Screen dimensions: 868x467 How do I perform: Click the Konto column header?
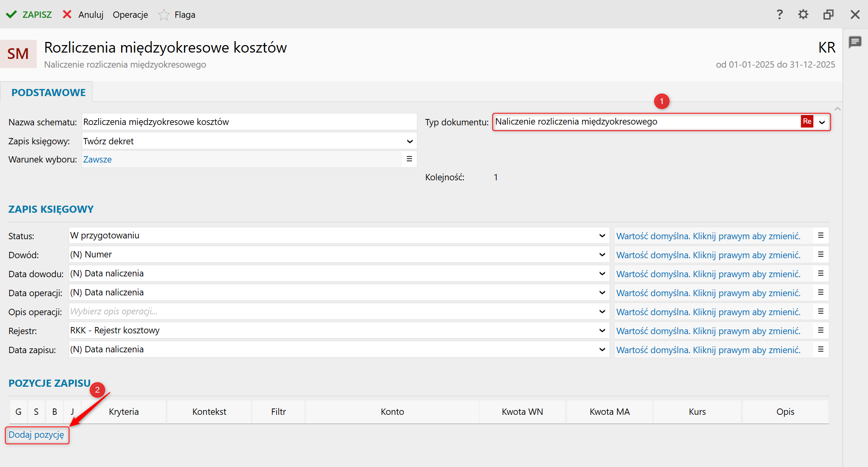click(x=392, y=412)
